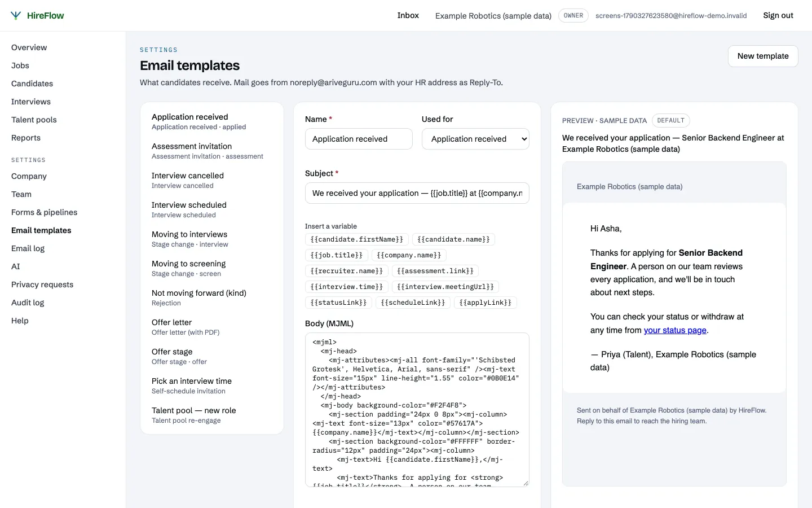This screenshot has width=812, height=508.
Task: Click inside the Body (MJML) textarea
Action: [417, 410]
